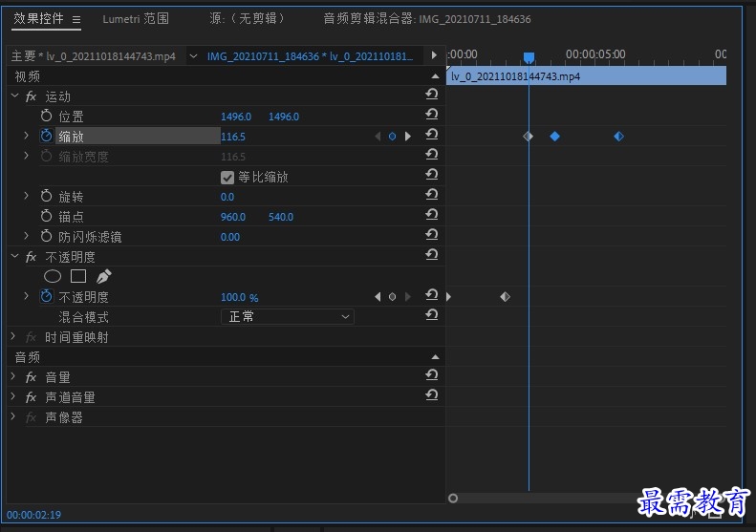Select the second 缩放 keyframe diamond in timeline
This screenshot has width=756, height=532.
[x=555, y=137]
